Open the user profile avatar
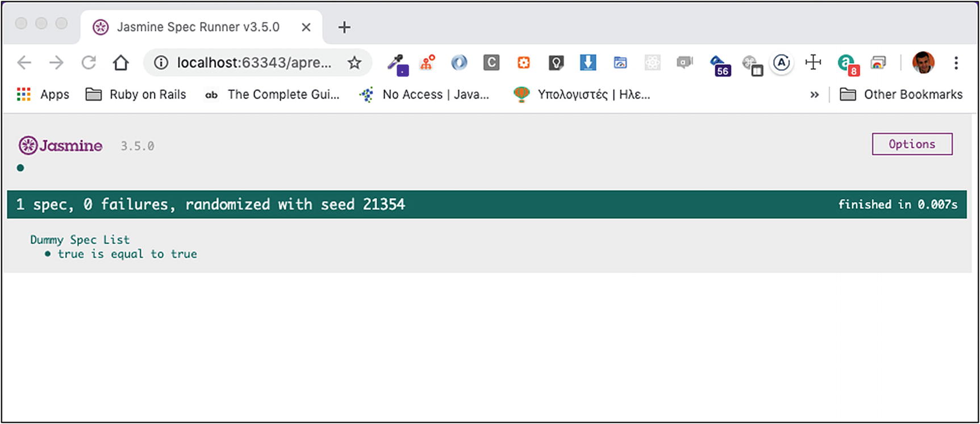This screenshot has height=424, width=980. coord(923,62)
